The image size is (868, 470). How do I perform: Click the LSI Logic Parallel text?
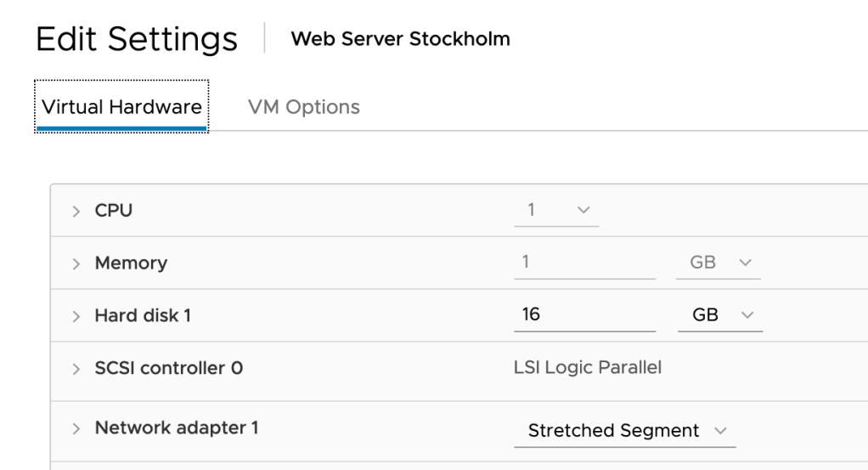(588, 368)
